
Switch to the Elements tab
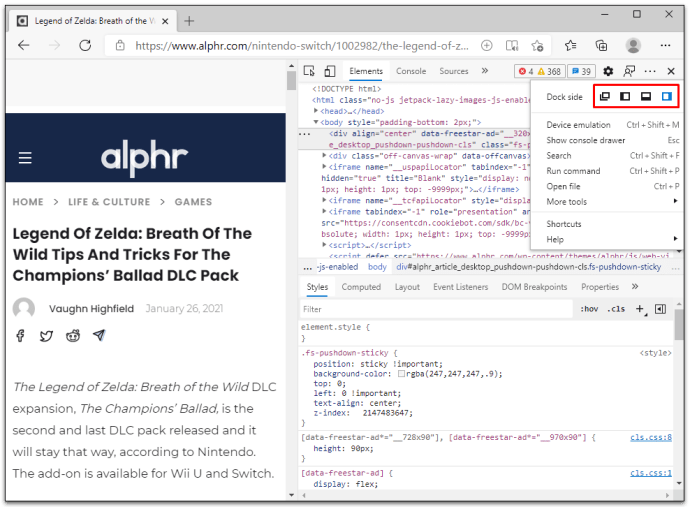[x=366, y=71]
